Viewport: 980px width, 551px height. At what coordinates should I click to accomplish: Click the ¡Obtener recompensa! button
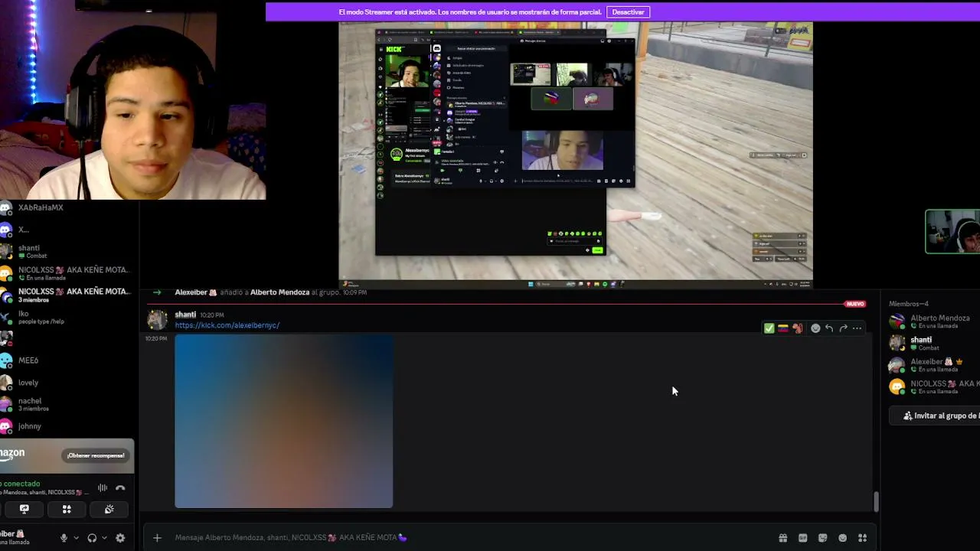tap(96, 455)
